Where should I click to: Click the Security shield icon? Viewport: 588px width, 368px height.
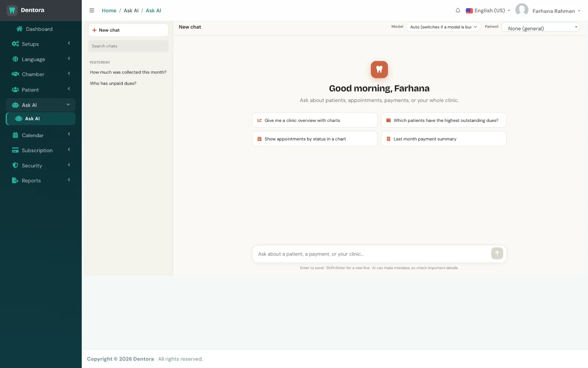[15, 165]
